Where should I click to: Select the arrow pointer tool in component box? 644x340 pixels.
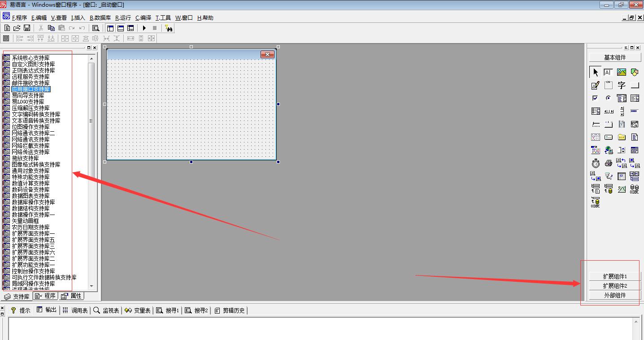[595, 72]
